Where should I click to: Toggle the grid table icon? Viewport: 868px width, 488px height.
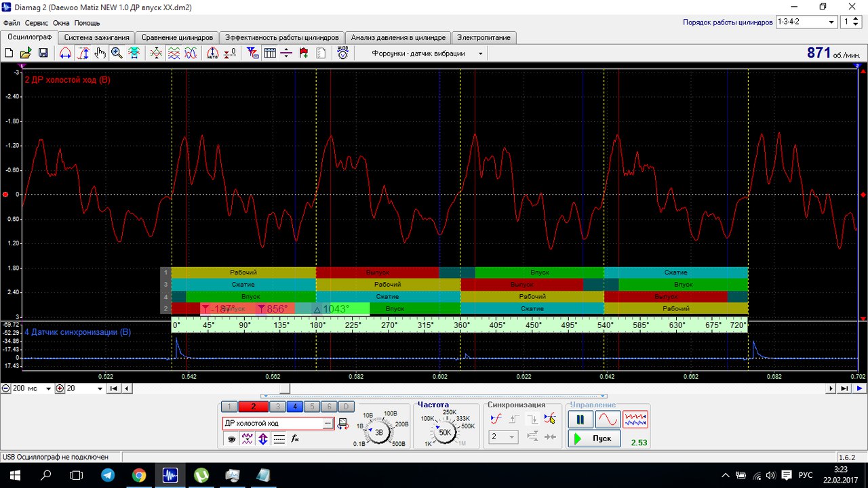click(270, 53)
